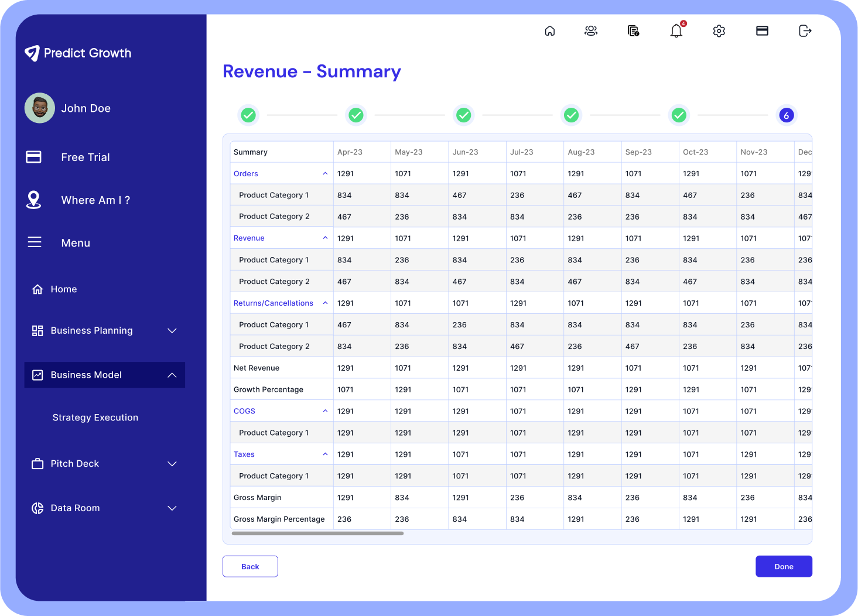
Task: Click John Doe's profile avatar
Action: click(40, 108)
